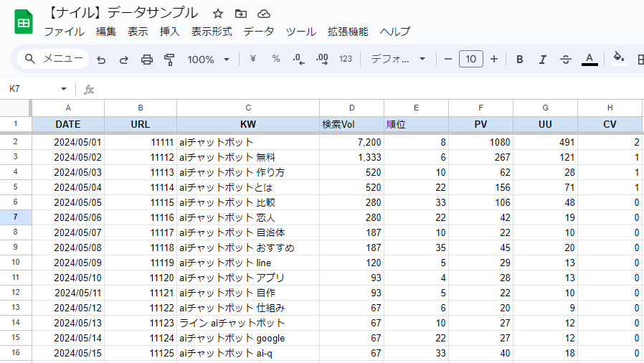Click the Undo arrow

tap(101, 60)
